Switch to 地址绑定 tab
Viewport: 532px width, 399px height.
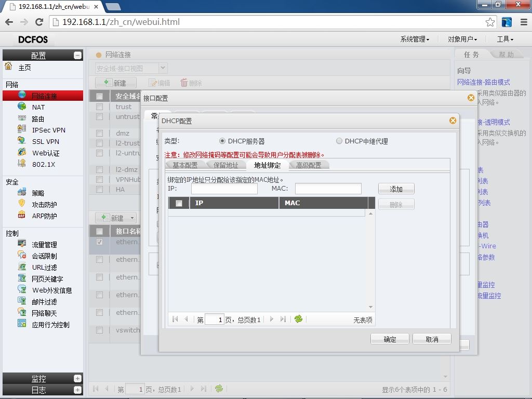click(x=268, y=165)
